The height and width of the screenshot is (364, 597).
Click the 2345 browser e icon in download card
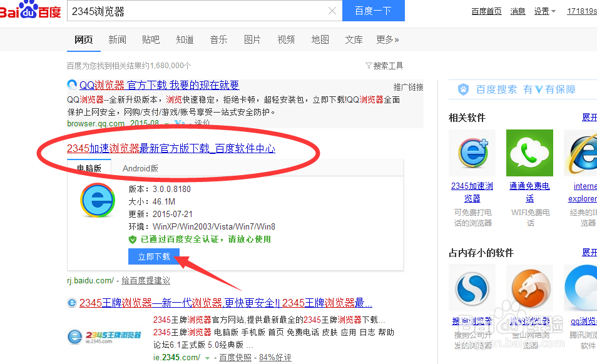coord(98,200)
